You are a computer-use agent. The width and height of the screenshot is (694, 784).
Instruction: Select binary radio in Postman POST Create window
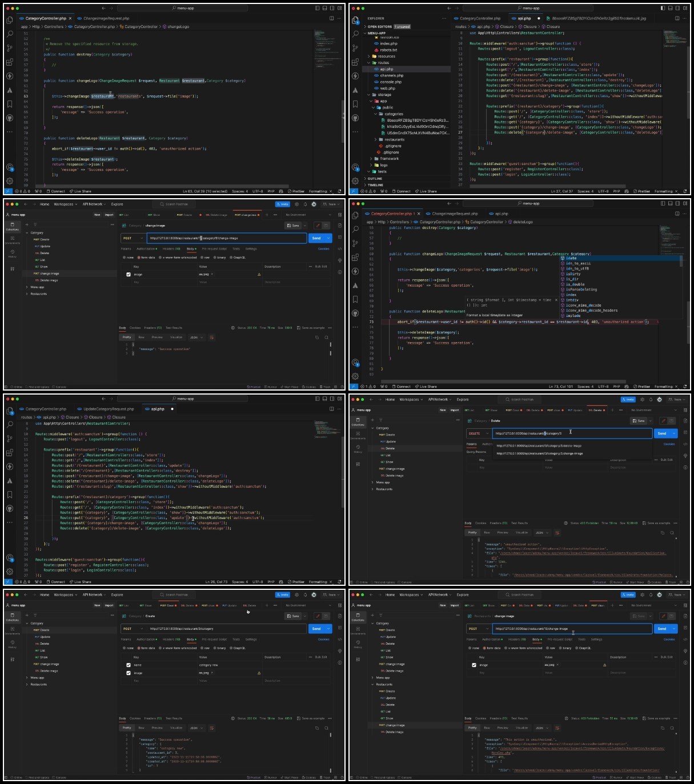click(x=215, y=648)
